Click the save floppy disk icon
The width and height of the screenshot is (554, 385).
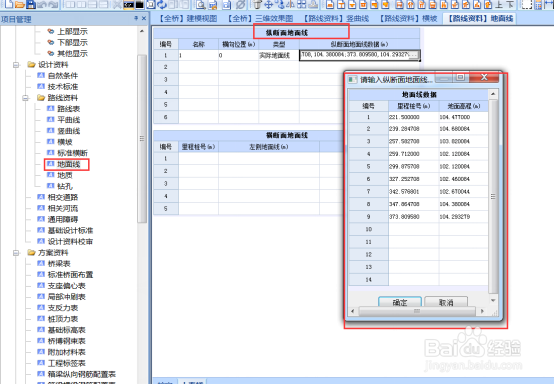[31, 4]
